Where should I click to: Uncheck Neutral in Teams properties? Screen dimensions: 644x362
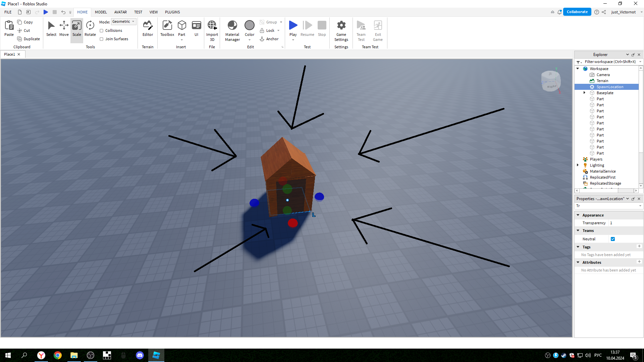click(613, 239)
